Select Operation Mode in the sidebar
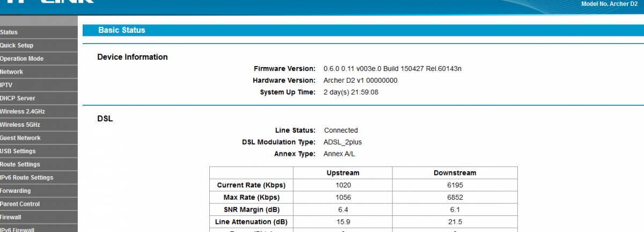The image size is (644, 232). [x=39, y=59]
